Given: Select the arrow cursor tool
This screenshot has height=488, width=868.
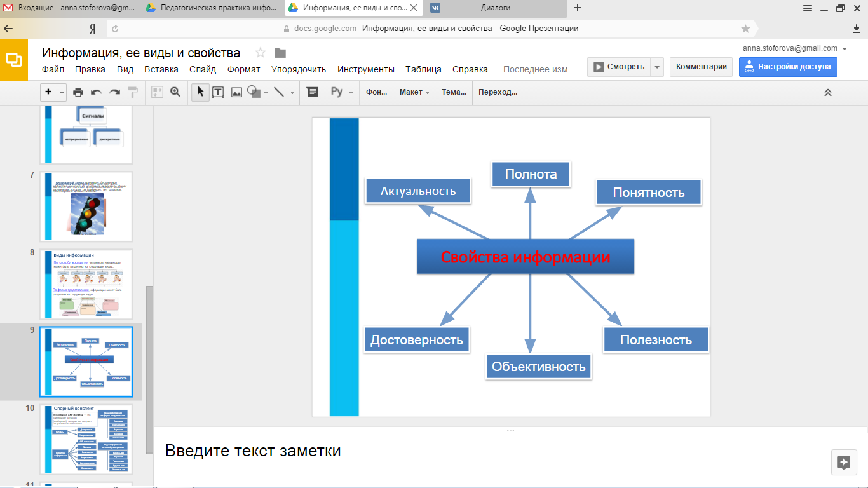Looking at the screenshot, I should pyautogui.click(x=200, y=92).
